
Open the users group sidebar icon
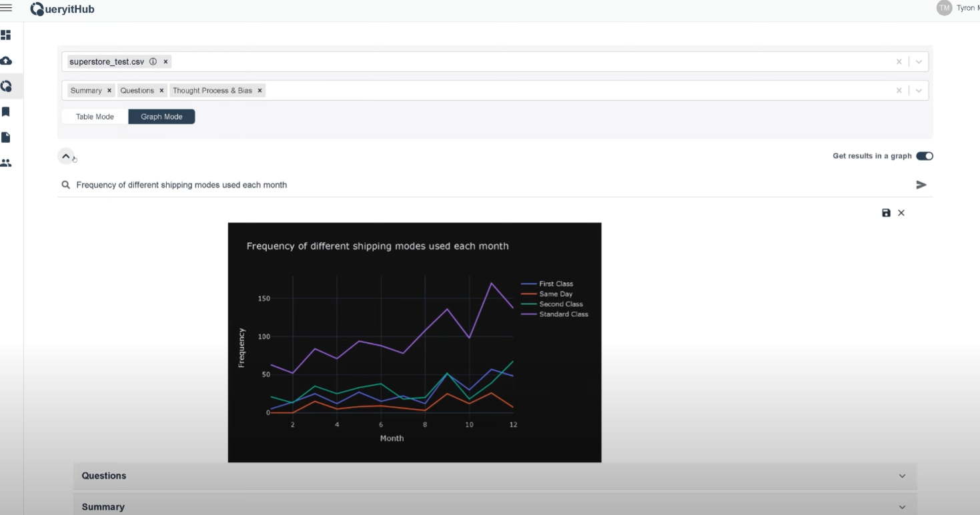(6, 163)
